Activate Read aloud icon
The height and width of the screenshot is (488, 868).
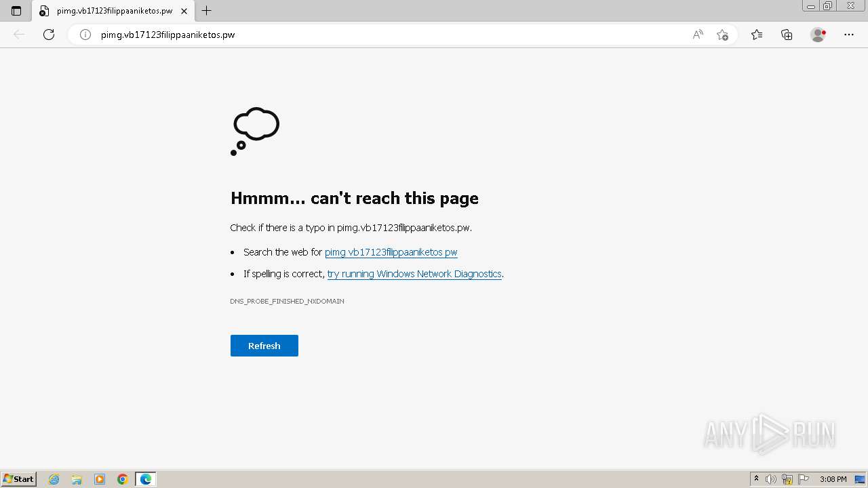click(x=698, y=35)
